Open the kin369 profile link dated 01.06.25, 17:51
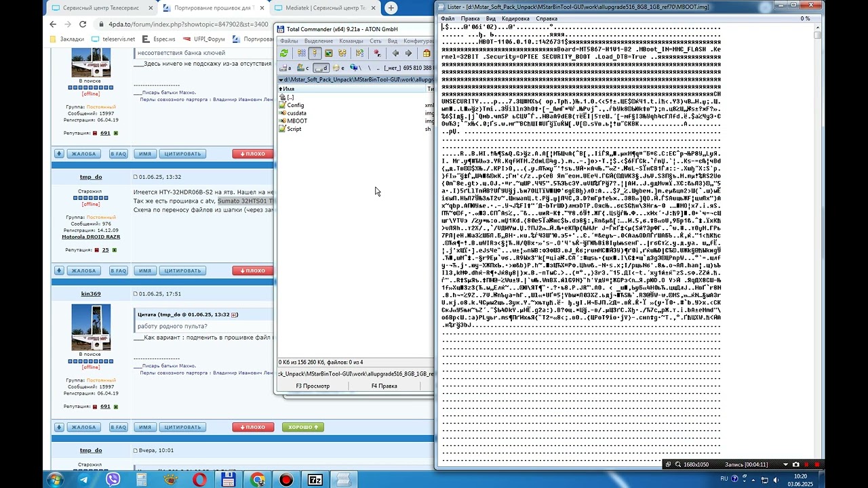Image resolution: width=868 pixels, height=488 pixels. pos(91,294)
